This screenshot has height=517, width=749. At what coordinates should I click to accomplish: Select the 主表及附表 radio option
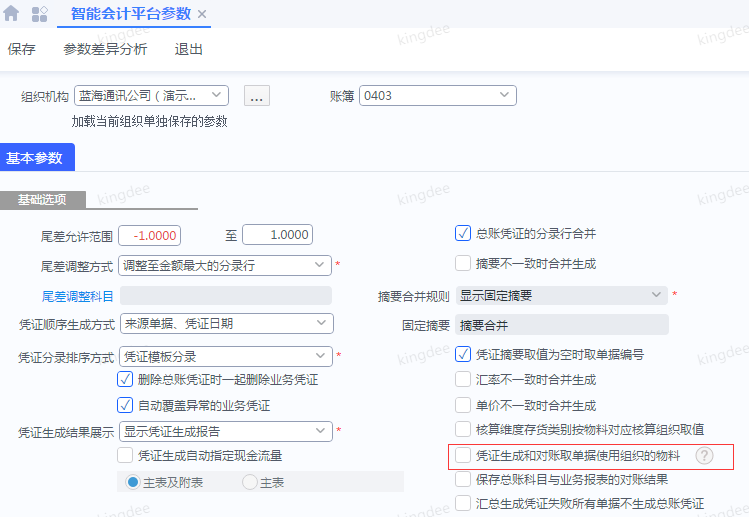click(x=133, y=482)
